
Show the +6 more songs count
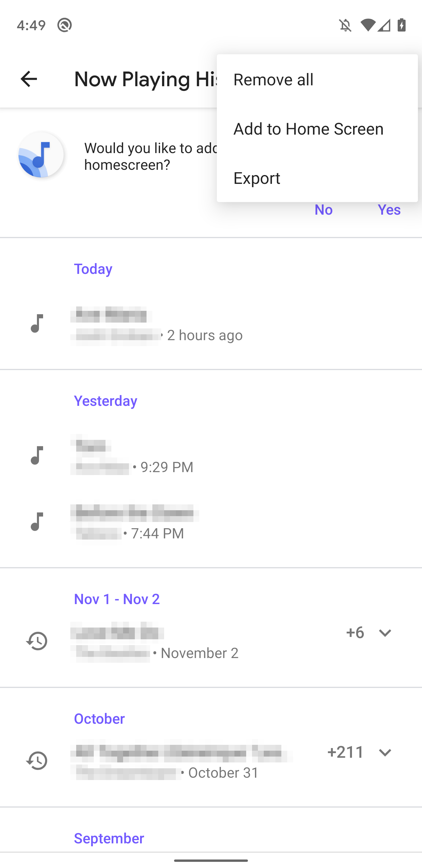355,633
